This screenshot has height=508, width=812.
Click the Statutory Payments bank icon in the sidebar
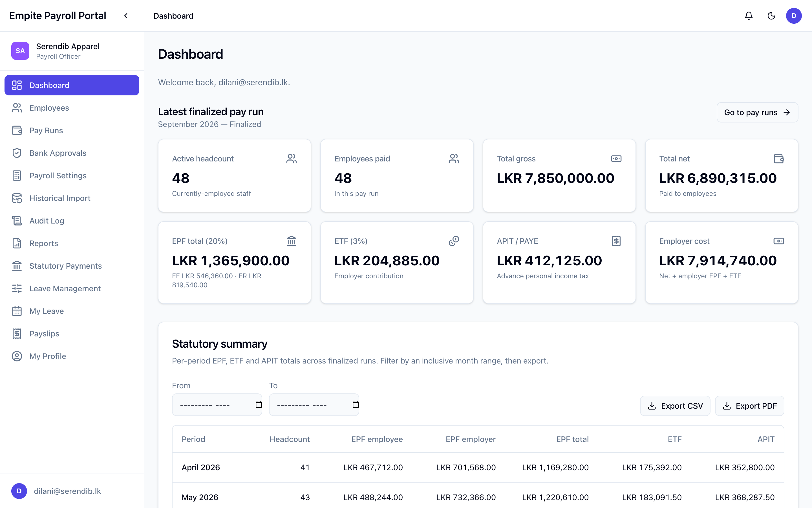tap(17, 266)
